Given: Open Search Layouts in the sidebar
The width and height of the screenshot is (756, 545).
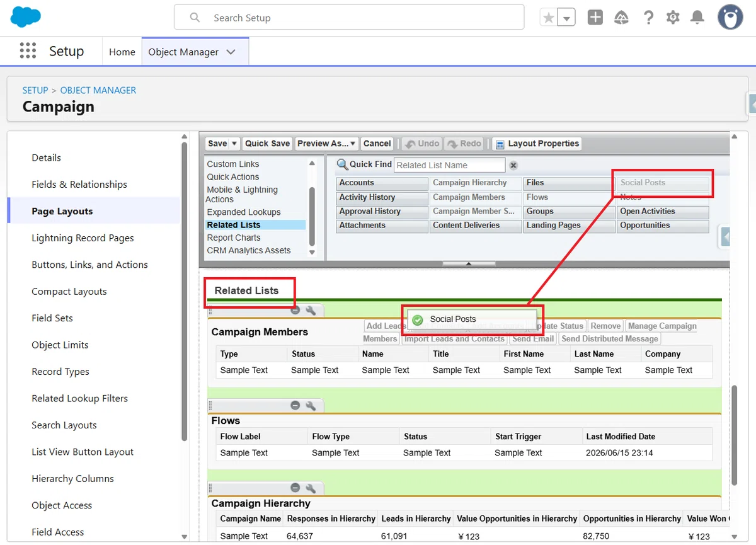Looking at the screenshot, I should pyautogui.click(x=64, y=425).
